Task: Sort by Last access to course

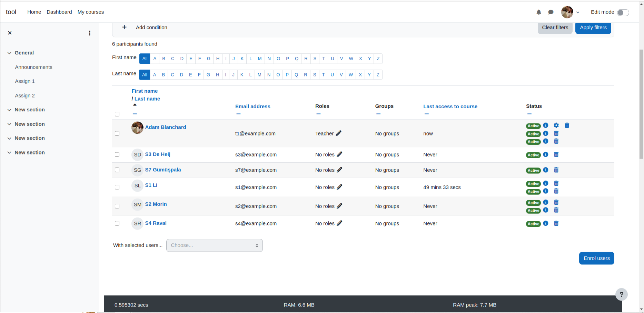Action: 450,107
